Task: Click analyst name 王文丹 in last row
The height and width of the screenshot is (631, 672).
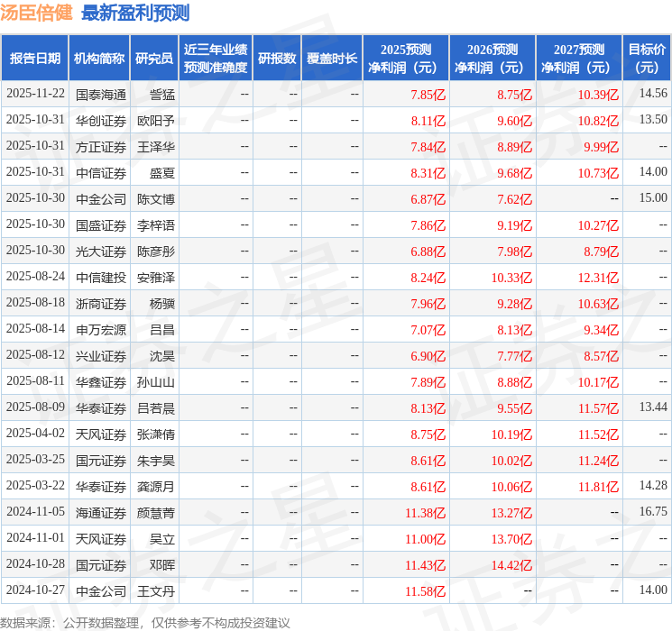Action: click(x=156, y=590)
